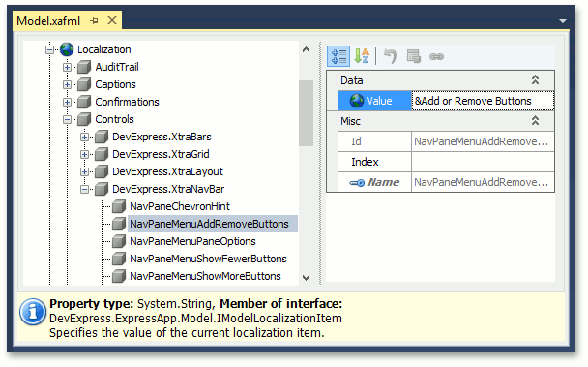588x367 pixels.
Task: Select the NavPaneChevronHint item
Action: (x=180, y=206)
